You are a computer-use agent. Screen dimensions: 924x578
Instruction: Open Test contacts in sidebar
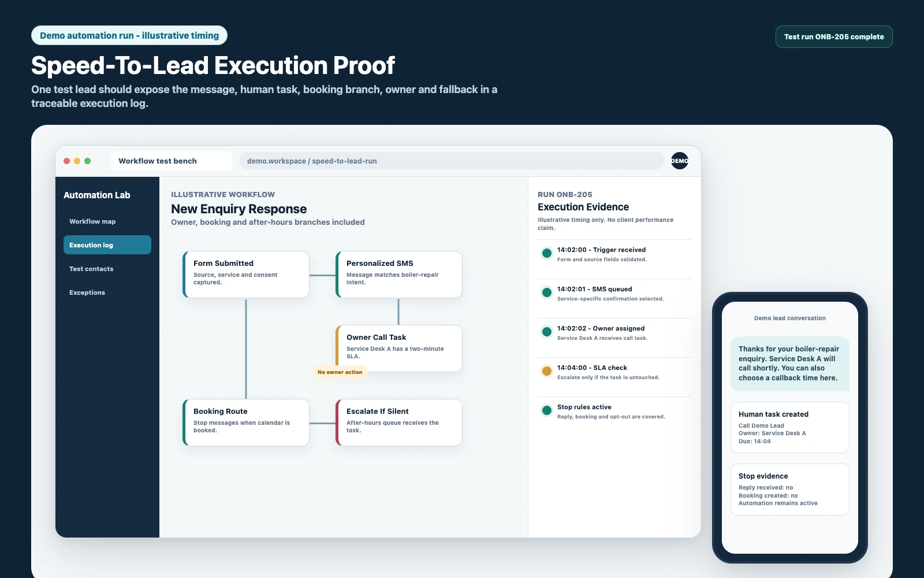point(107,269)
